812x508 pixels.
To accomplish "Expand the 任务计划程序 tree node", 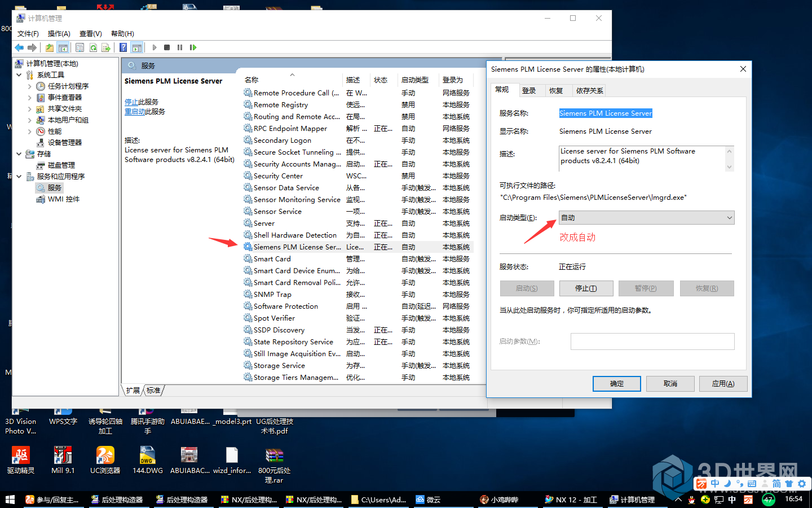I will pyautogui.click(x=30, y=86).
